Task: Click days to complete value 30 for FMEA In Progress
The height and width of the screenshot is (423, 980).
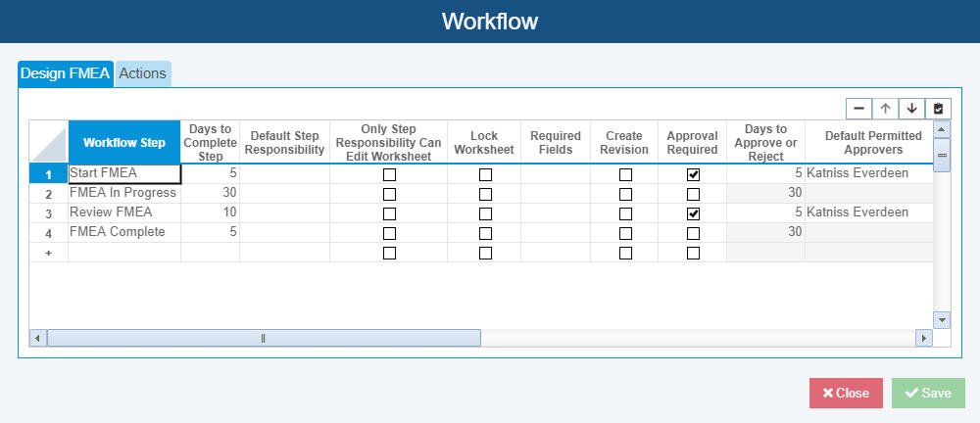Action: [x=211, y=193]
